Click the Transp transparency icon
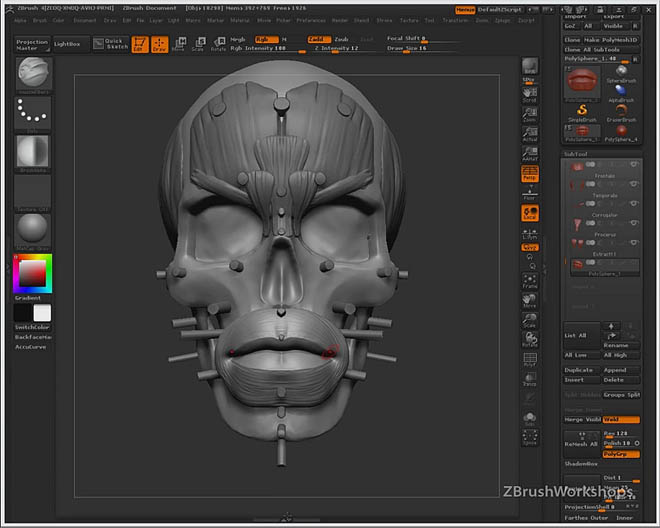The image size is (660, 528). coord(530,379)
